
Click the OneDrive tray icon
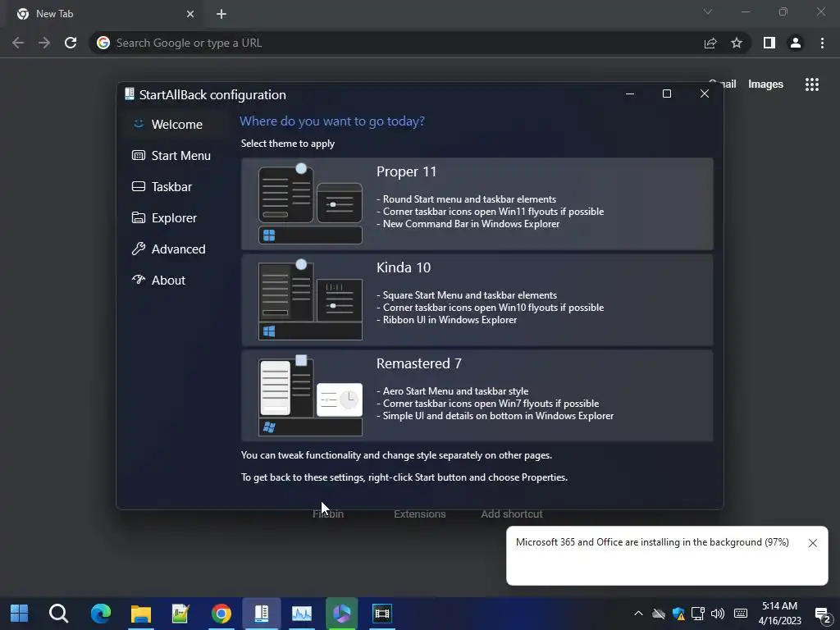click(659, 614)
